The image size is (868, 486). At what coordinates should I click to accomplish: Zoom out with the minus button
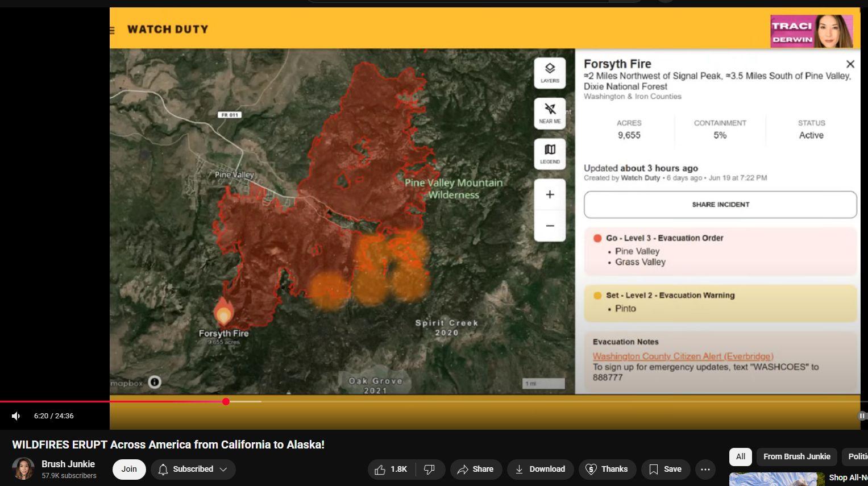tap(550, 226)
